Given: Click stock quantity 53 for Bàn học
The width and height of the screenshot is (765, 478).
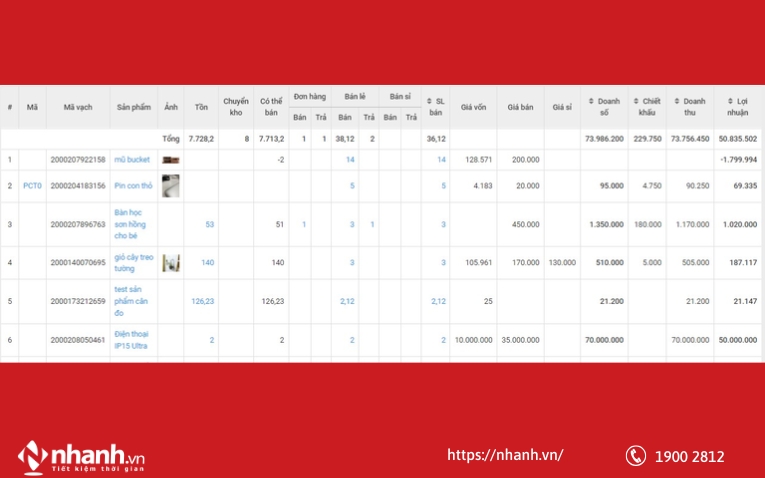Looking at the screenshot, I should [x=210, y=225].
